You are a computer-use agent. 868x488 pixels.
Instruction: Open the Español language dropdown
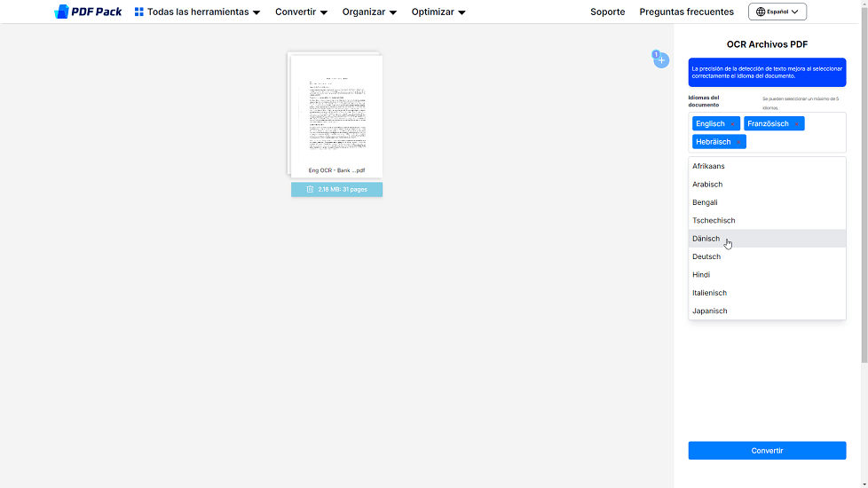tap(777, 12)
